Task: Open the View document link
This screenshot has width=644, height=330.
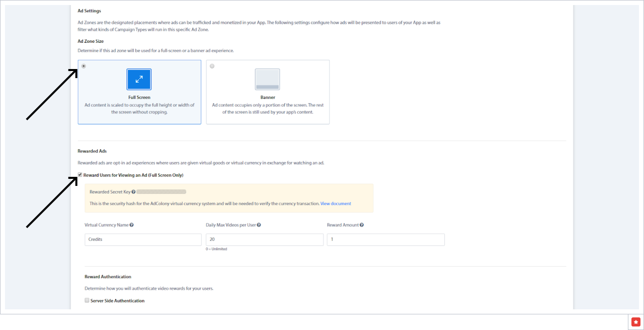Action: tap(336, 204)
